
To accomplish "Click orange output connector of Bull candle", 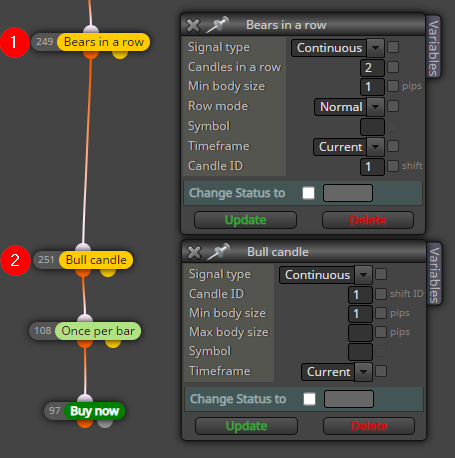I will tap(83, 272).
